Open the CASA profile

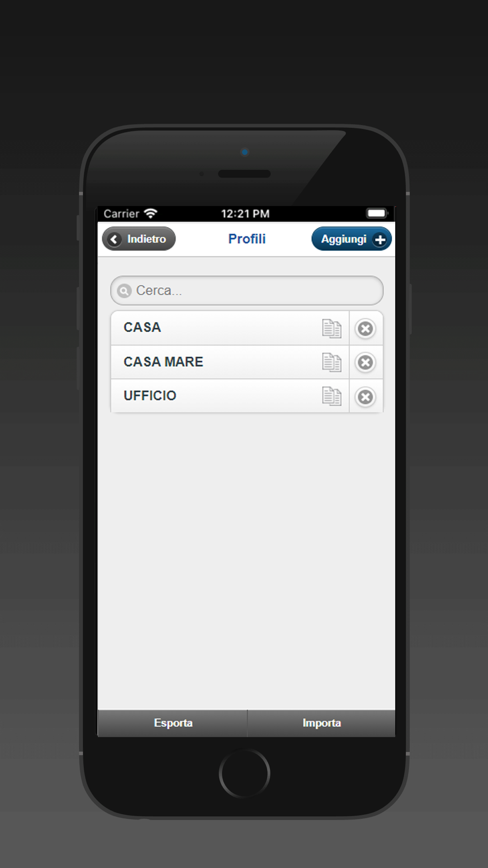(230, 328)
